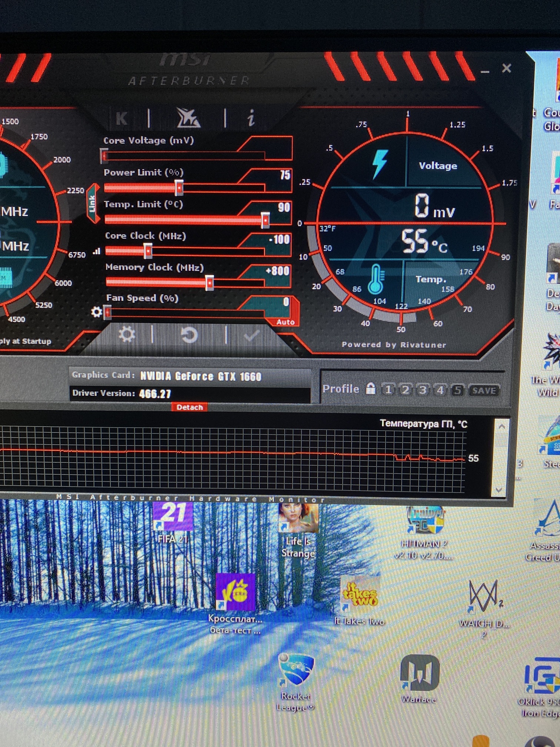
Task: Click the '0 mV' voltage readout
Action: coord(434,206)
